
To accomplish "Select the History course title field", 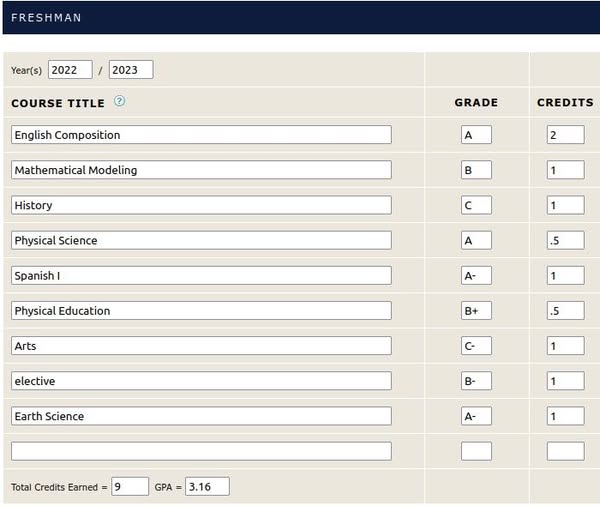I will click(x=201, y=205).
